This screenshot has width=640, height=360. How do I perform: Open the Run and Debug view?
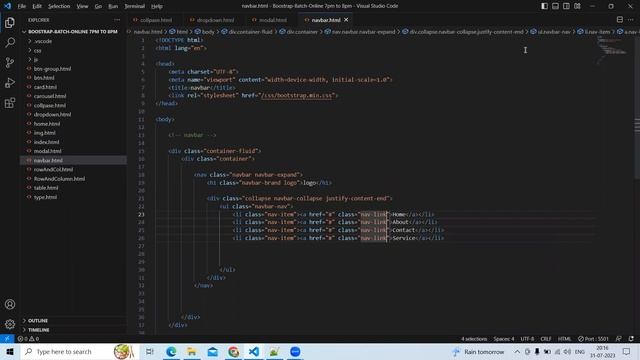(x=10, y=82)
